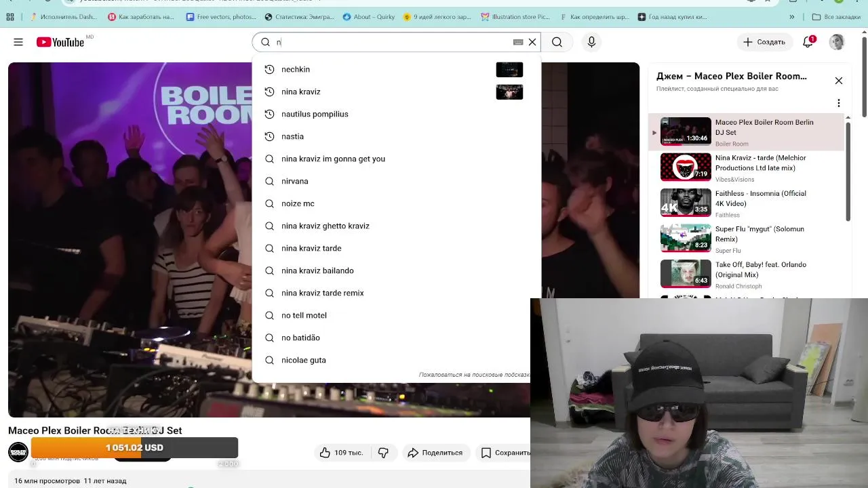Select the nastia suggestion
Image resolution: width=868 pixels, height=488 pixels.
396,136
